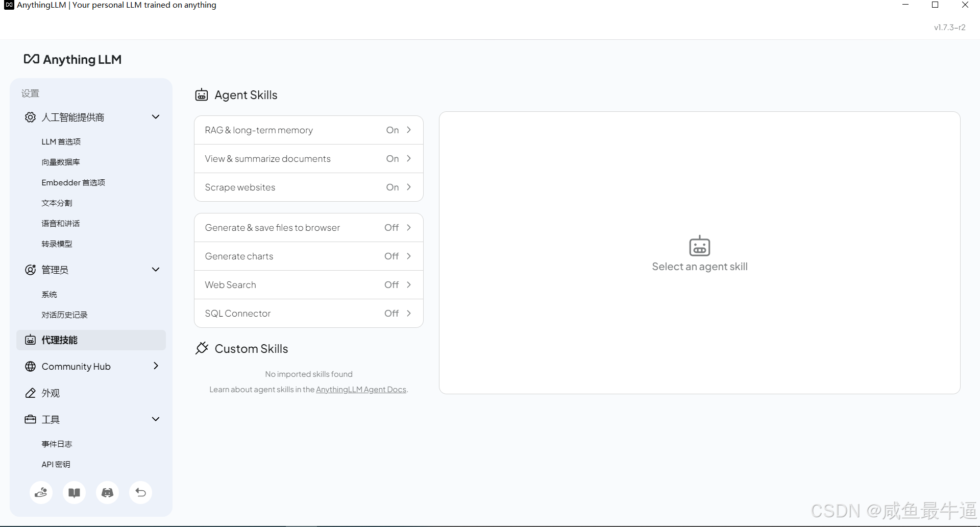980x527 pixels.
Task: Click On status of Scrape websites
Action: point(393,187)
